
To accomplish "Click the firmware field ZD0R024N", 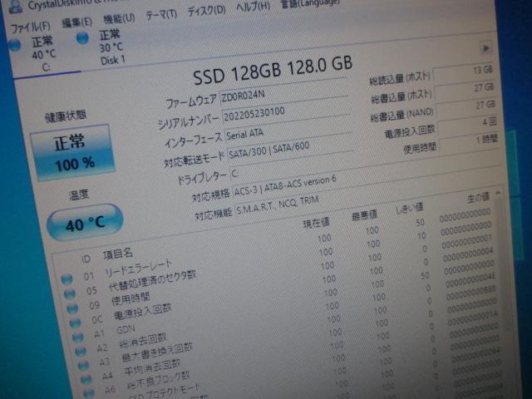I will click(283, 94).
